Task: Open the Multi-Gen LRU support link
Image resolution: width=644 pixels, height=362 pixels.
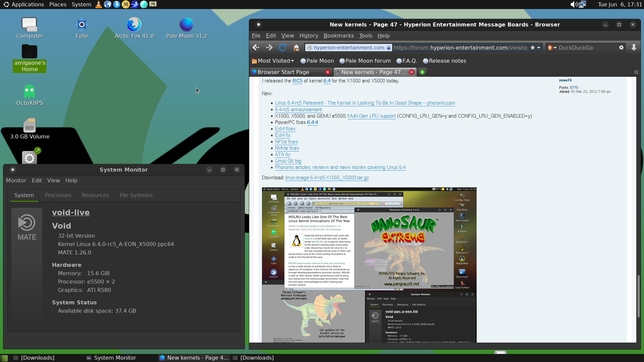Action: coord(372,116)
